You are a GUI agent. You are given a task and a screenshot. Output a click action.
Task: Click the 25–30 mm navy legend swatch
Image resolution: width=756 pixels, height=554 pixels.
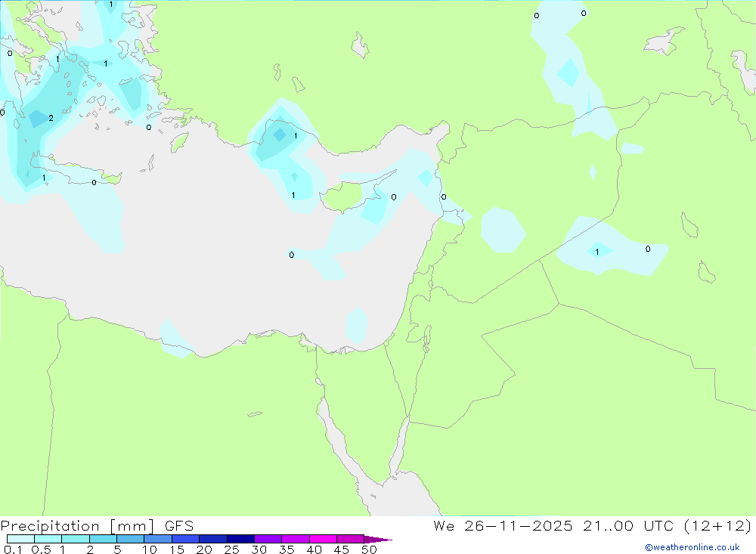(x=240, y=539)
